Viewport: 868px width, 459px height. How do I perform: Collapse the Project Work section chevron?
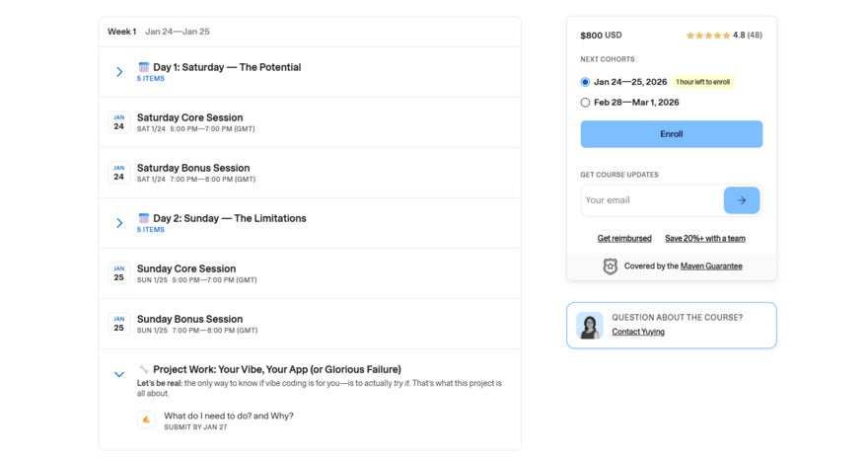[x=119, y=374]
